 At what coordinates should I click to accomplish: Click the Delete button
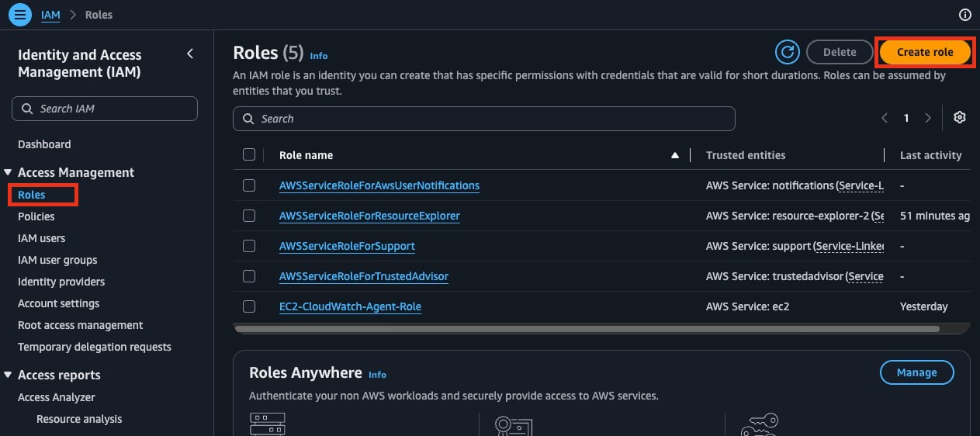[840, 52]
